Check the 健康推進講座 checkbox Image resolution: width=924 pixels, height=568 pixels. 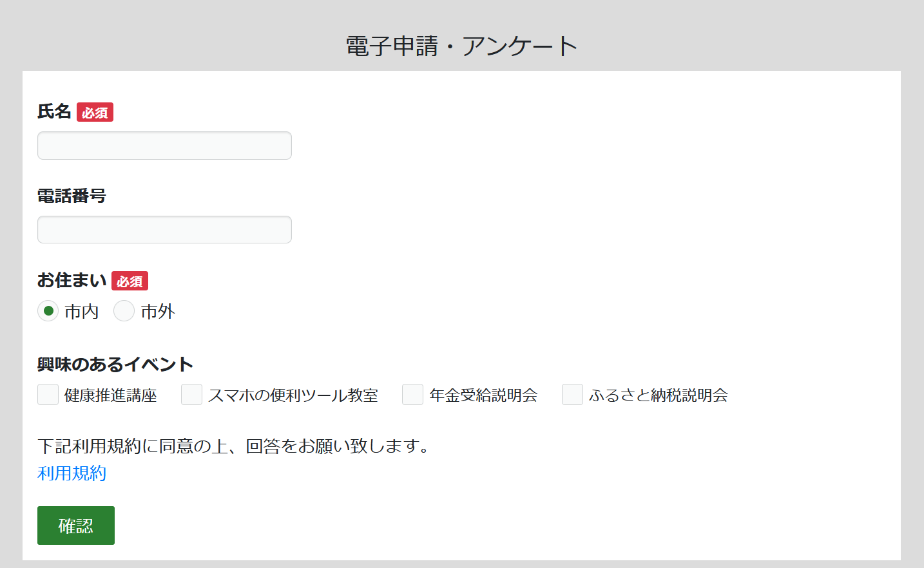[48, 395]
